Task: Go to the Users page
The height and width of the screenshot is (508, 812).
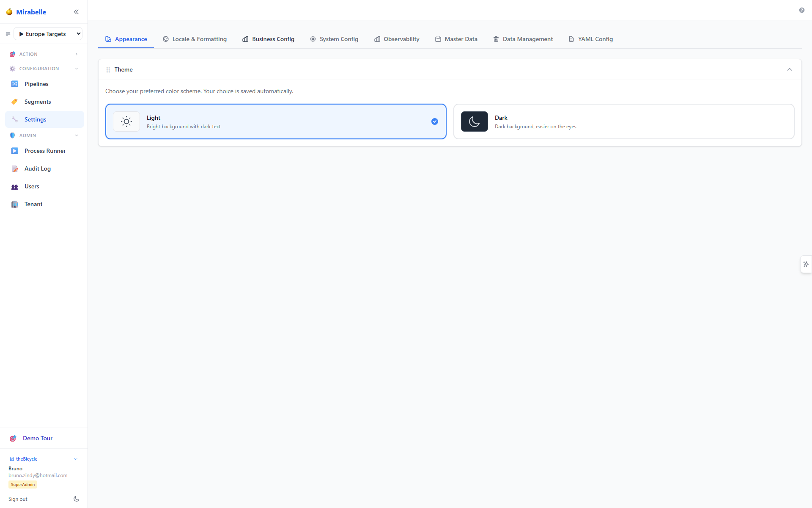Action: point(44,186)
